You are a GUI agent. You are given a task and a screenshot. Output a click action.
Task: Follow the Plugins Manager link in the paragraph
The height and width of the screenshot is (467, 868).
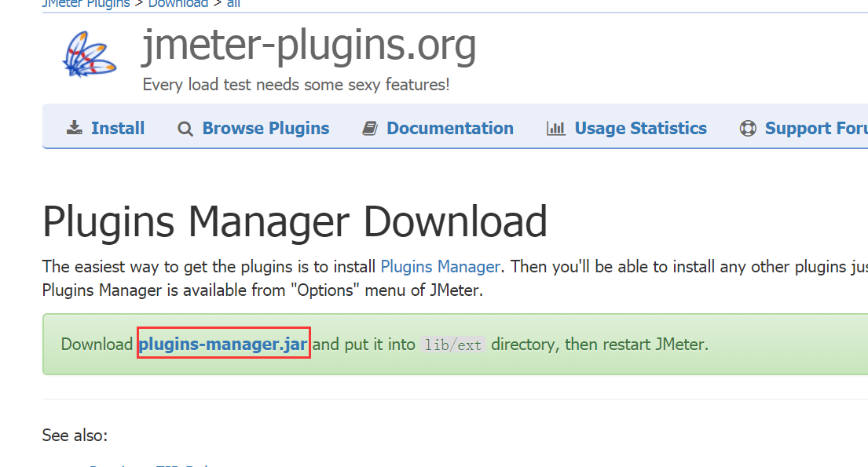point(440,267)
